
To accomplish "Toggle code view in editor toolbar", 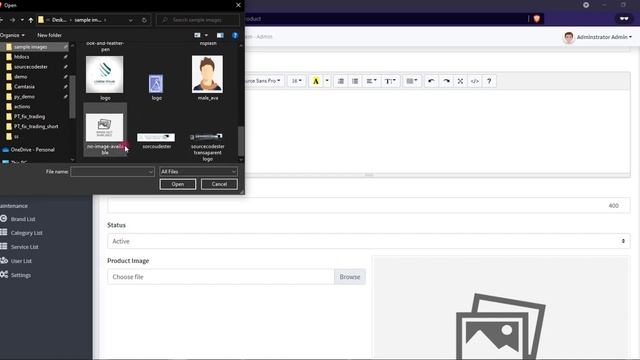I will tap(475, 81).
